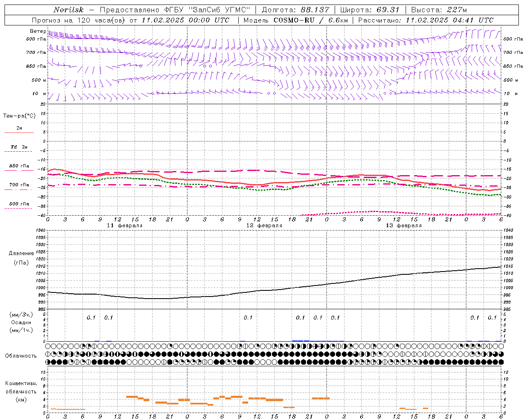Click the dotted 500 гПа temperature curve near -40

pos(400,213)
